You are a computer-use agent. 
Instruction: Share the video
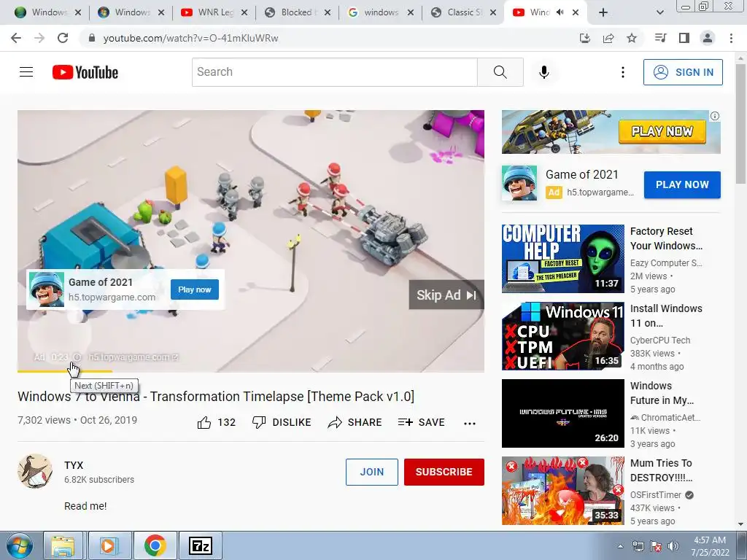point(355,422)
